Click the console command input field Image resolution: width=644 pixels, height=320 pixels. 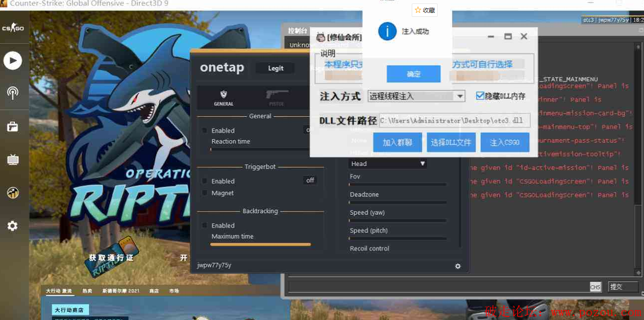(x=438, y=287)
